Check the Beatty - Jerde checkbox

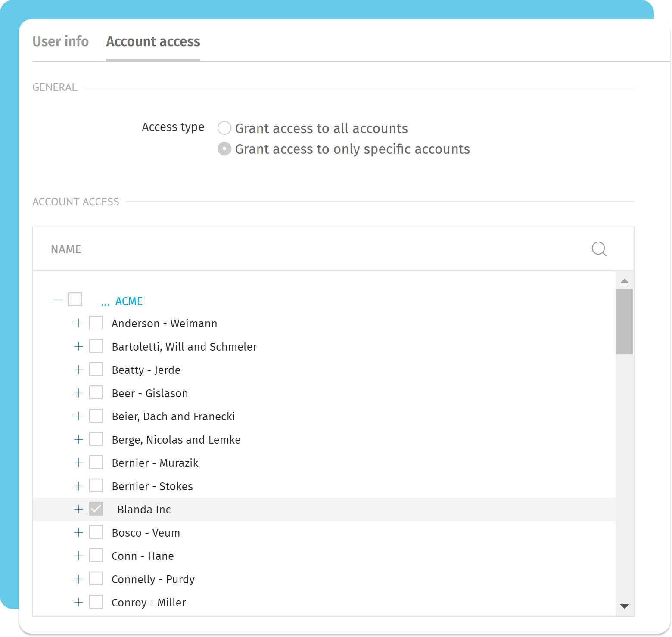96,369
